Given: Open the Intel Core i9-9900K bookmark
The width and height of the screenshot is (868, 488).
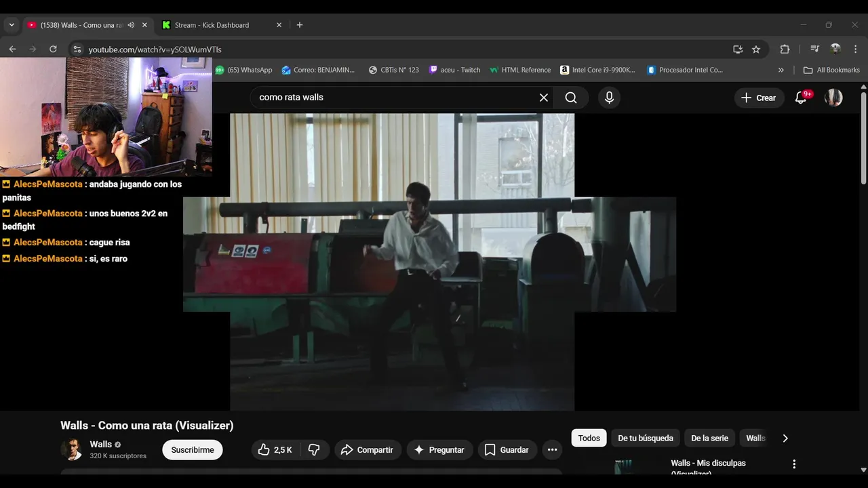Looking at the screenshot, I should 597,70.
